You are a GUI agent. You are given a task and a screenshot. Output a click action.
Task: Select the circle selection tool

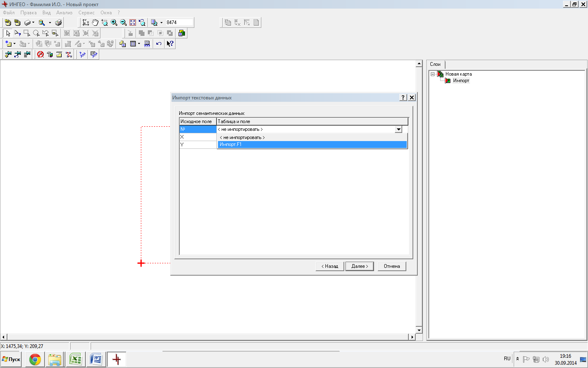coord(36,33)
